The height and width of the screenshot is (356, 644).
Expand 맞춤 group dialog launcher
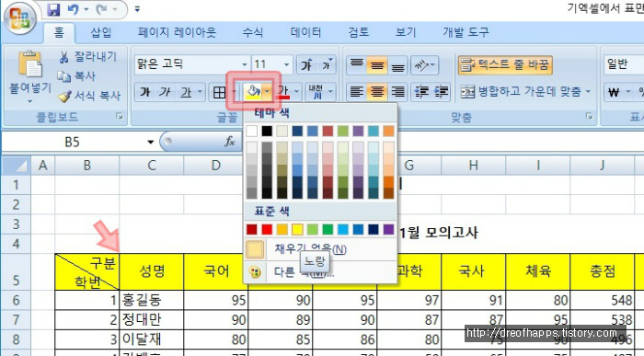click(x=590, y=117)
